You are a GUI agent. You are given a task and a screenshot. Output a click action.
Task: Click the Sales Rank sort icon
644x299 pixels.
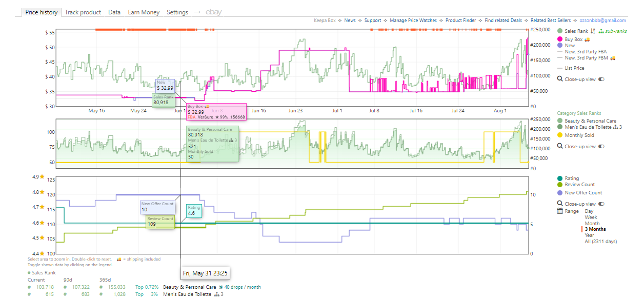click(x=593, y=31)
